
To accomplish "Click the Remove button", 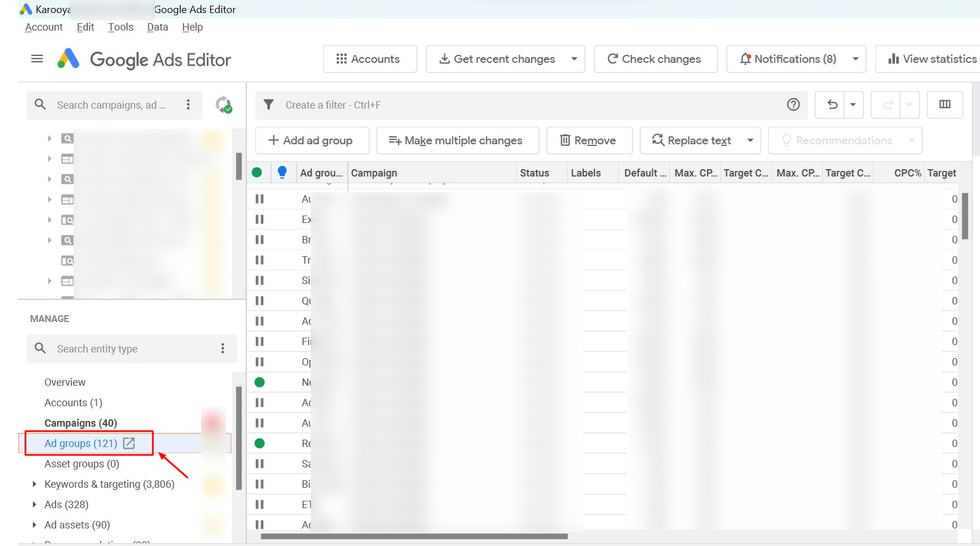I will (589, 140).
